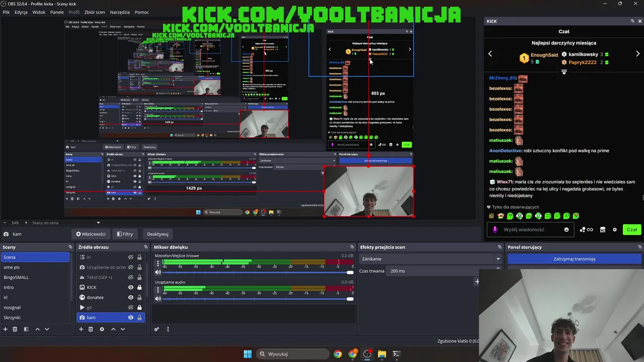Viewport: 644px width, 362px height.
Task: Click the AnonDetective username in chat
Action: point(505,151)
